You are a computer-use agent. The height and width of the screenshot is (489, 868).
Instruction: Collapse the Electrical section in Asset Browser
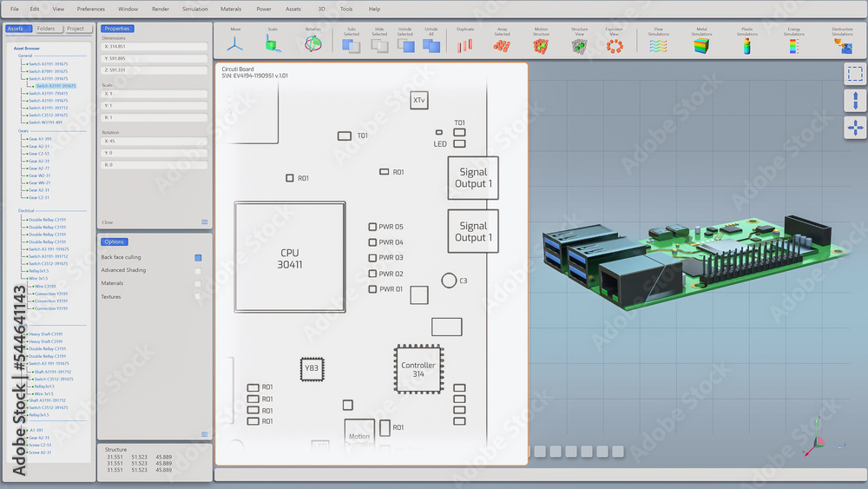26,210
